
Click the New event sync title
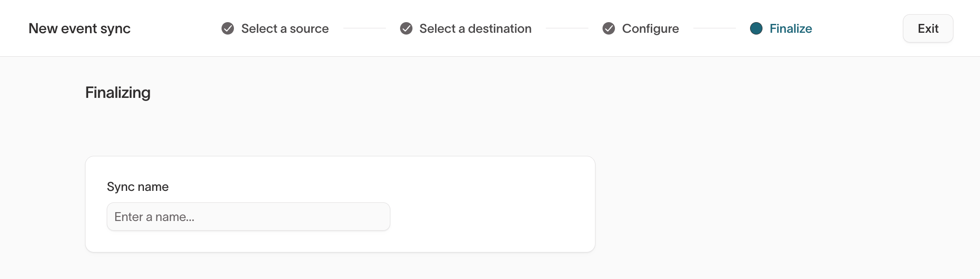tap(80, 28)
